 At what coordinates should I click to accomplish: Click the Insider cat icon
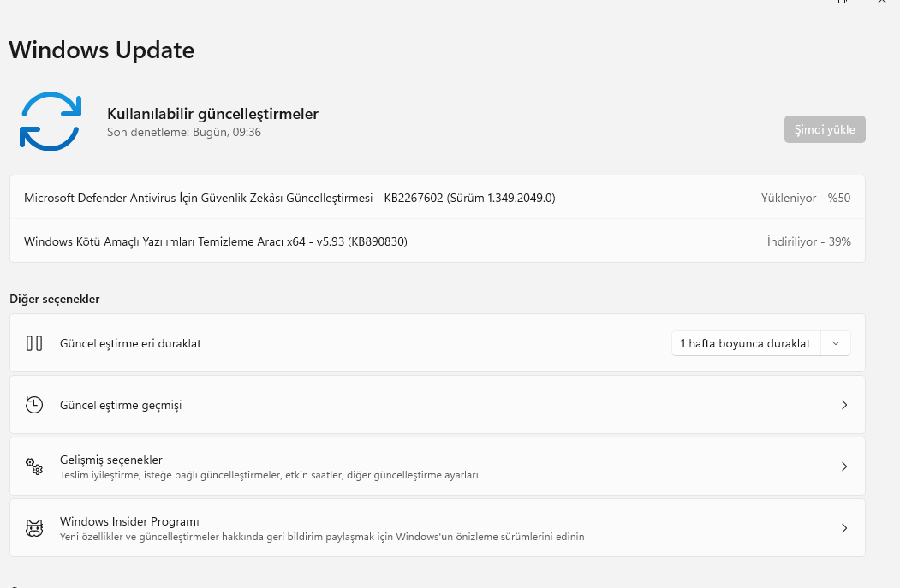[x=34, y=528]
